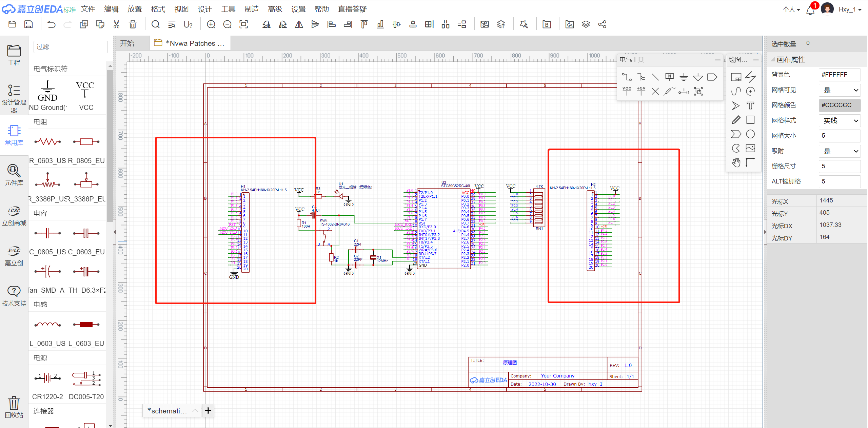
Task: Select the Wire tool in electrical tools
Action: tap(626, 77)
